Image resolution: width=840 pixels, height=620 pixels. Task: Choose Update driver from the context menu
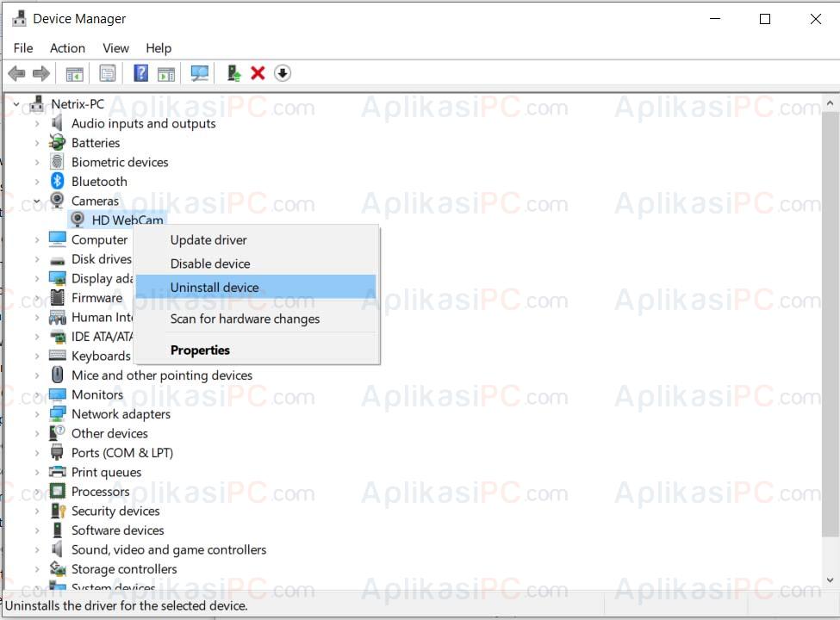pyautogui.click(x=257, y=240)
